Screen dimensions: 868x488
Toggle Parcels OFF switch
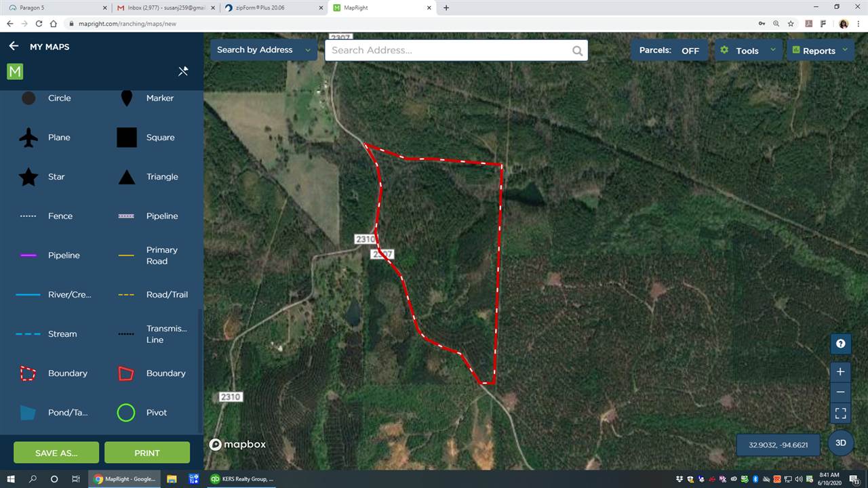click(670, 50)
